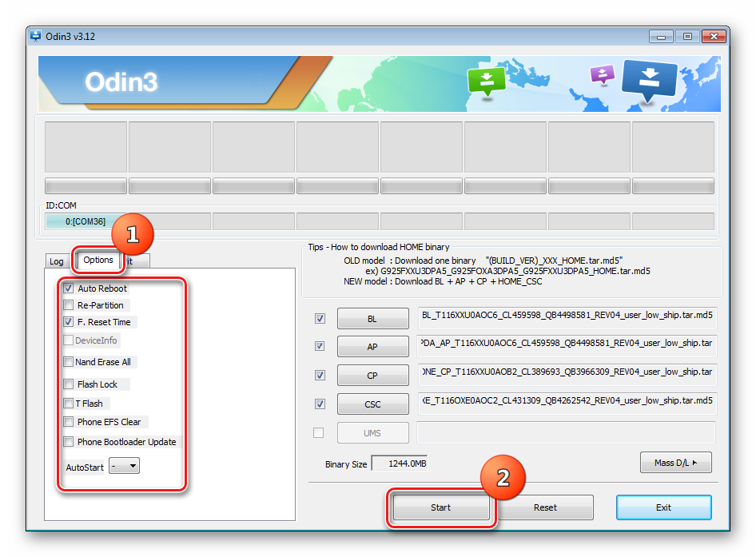This screenshot has width=756, height=557.
Task: Click the Odin3 app icon in title bar
Action: click(x=36, y=36)
